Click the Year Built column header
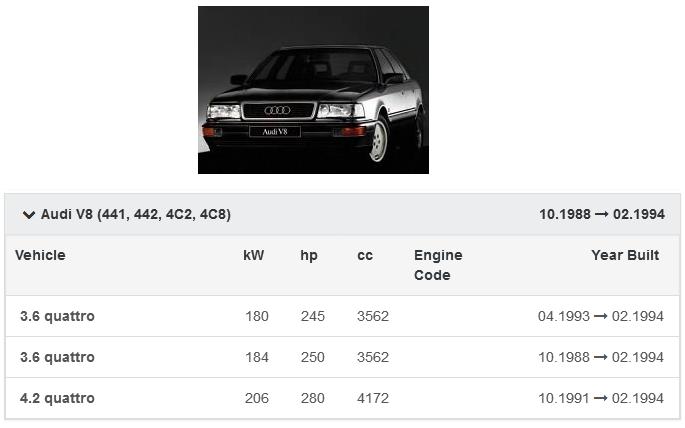 [x=625, y=256]
